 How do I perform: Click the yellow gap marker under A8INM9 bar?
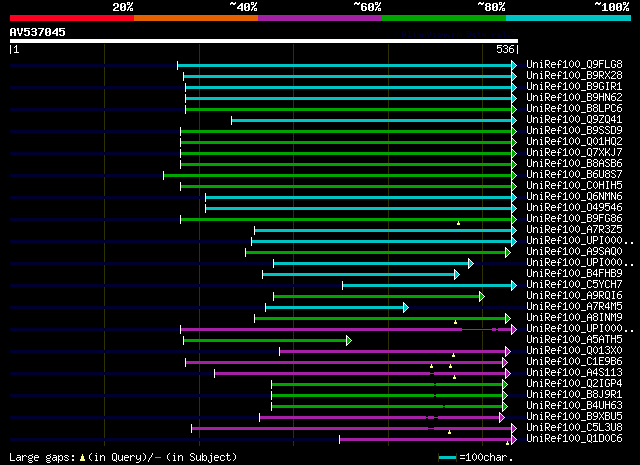[x=456, y=322]
